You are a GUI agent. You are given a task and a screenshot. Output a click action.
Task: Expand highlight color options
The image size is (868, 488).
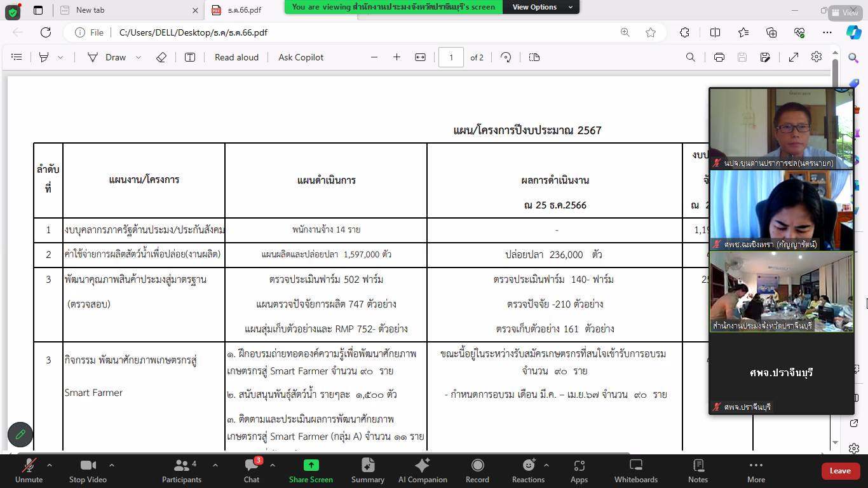60,57
